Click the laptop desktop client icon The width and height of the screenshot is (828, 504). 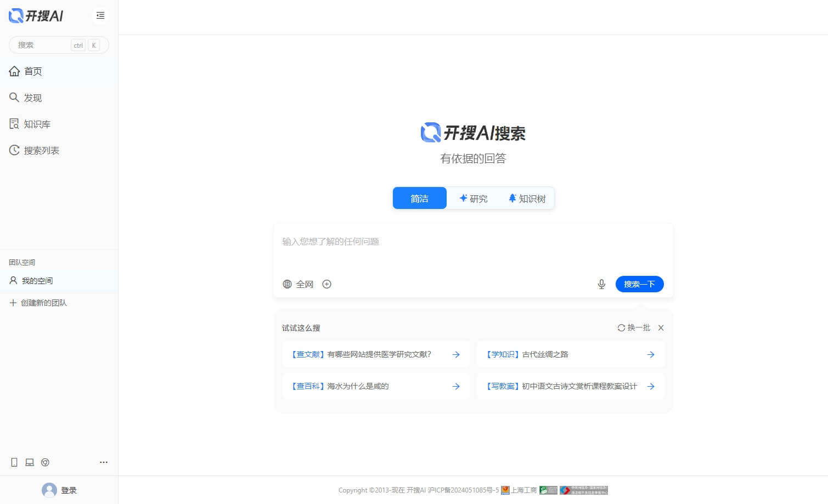click(x=30, y=462)
